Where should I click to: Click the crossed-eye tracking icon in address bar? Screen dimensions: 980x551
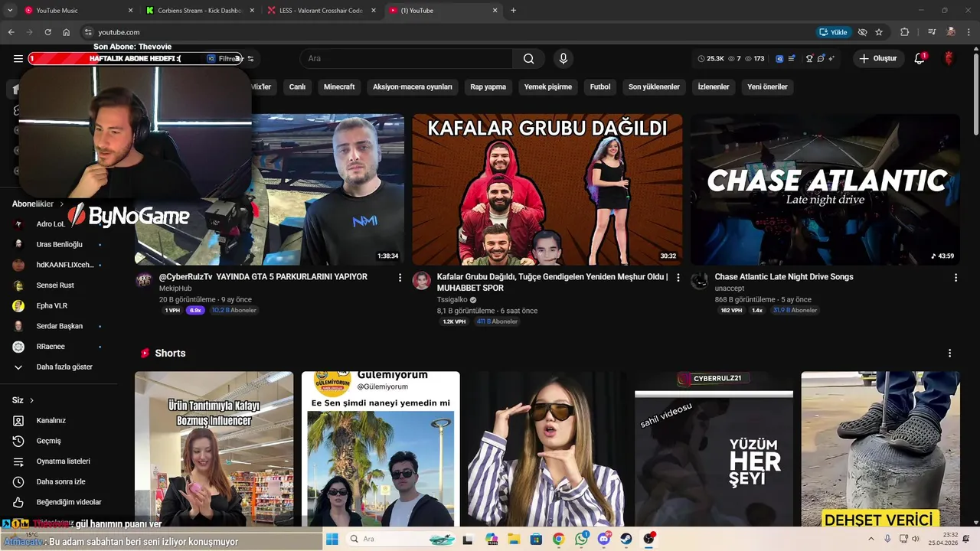click(863, 32)
